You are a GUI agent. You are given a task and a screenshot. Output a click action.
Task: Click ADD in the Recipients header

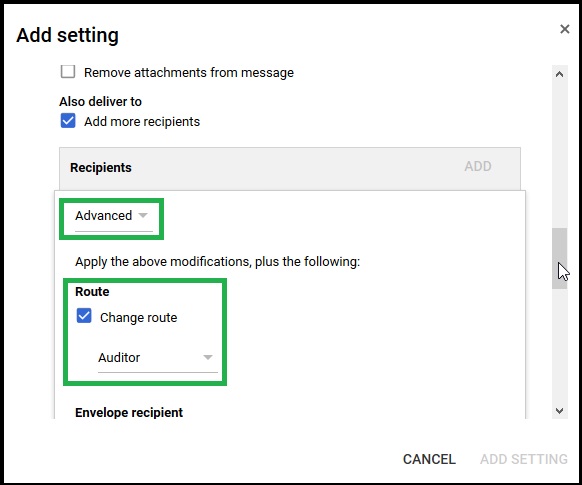(478, 166)
